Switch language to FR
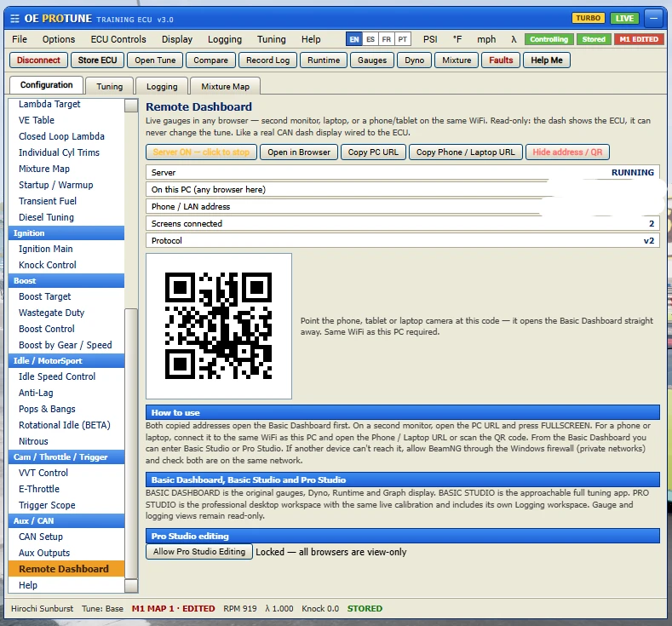Screen dimensions: 672x626 [x=386, y=39]
